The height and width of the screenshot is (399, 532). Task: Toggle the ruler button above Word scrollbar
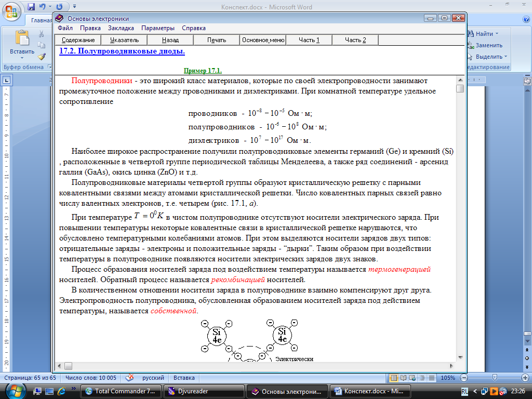click(x=527, y=81)
